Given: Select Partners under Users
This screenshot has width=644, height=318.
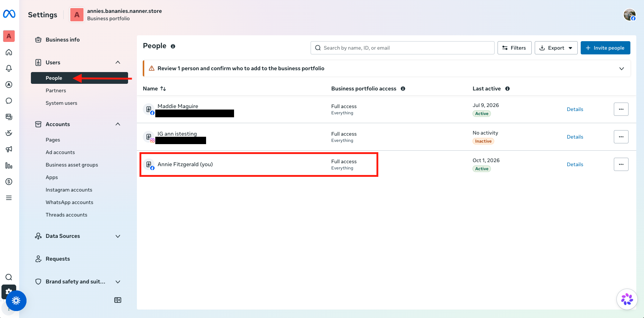Looking at the screenshot, I should pos(56,90).
